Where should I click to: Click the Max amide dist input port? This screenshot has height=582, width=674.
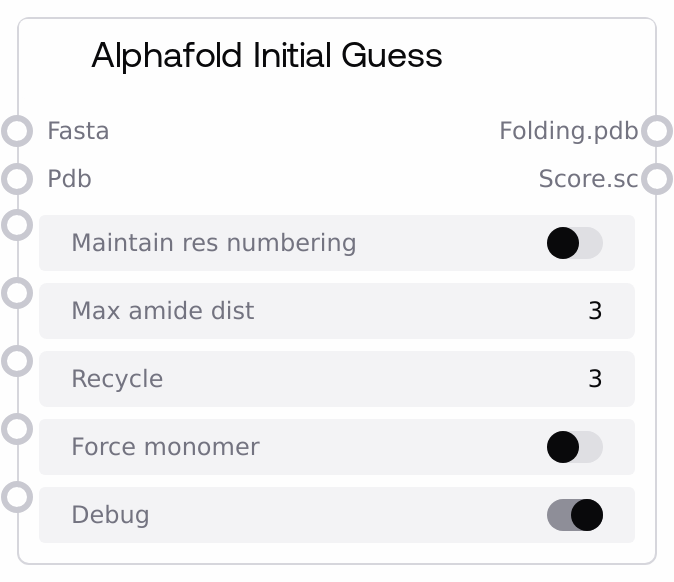(x=17, y=293)
